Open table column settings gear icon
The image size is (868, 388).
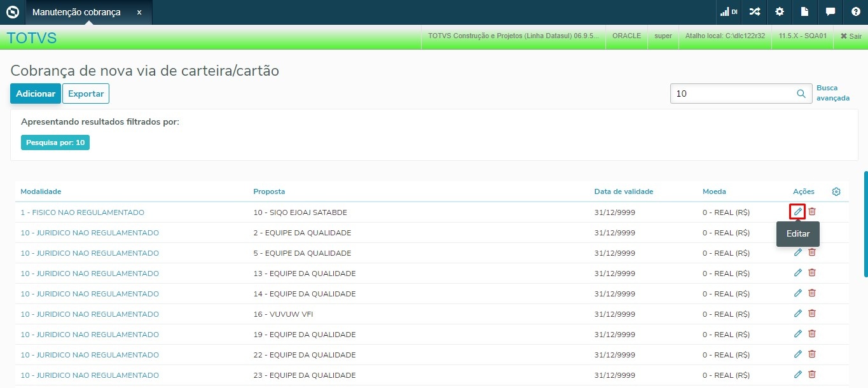tap(836, 191)
